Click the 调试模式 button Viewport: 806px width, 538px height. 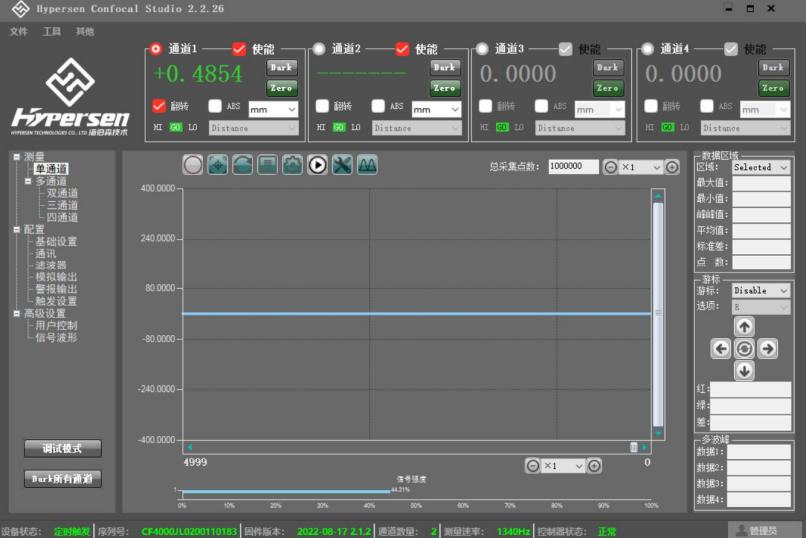pyautogui.click(x=63, y=448)
